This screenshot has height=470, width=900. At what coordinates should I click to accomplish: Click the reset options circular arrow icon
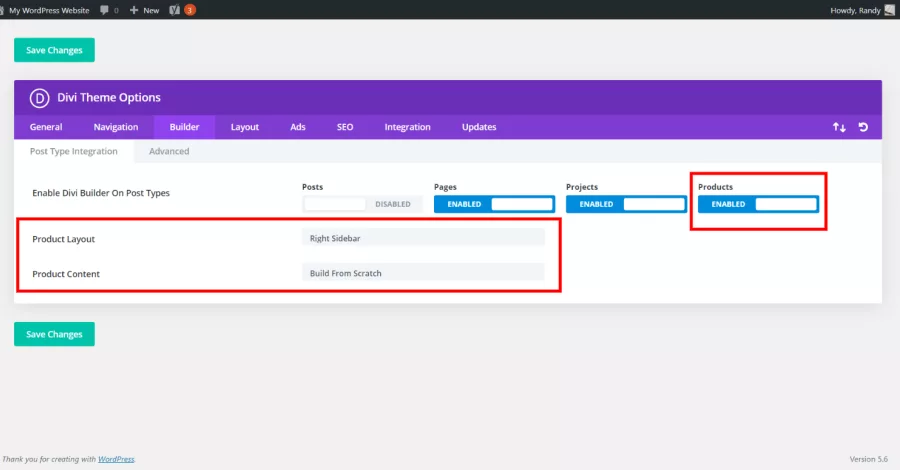pos(863,127)
